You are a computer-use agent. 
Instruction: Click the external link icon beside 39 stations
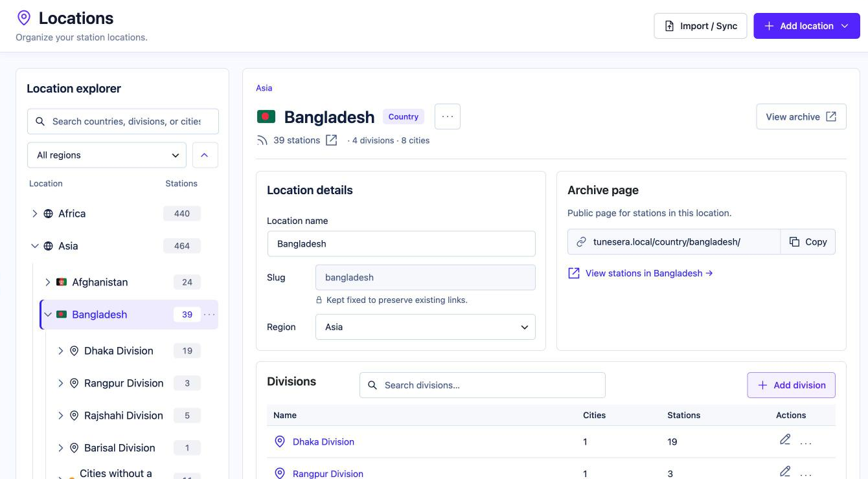[x=331, y=140]
